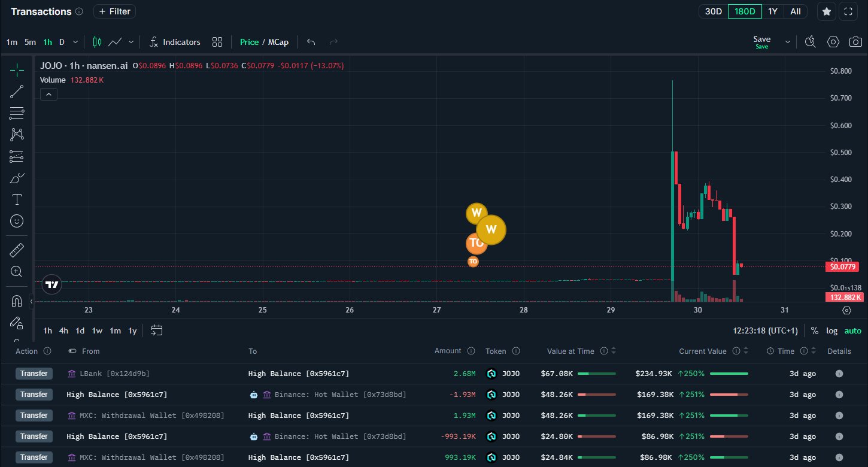Image resolution: width=868 pixels, height=467 pixels.
Task: Select the Text annotation tool
Action: tap(17, 199)
